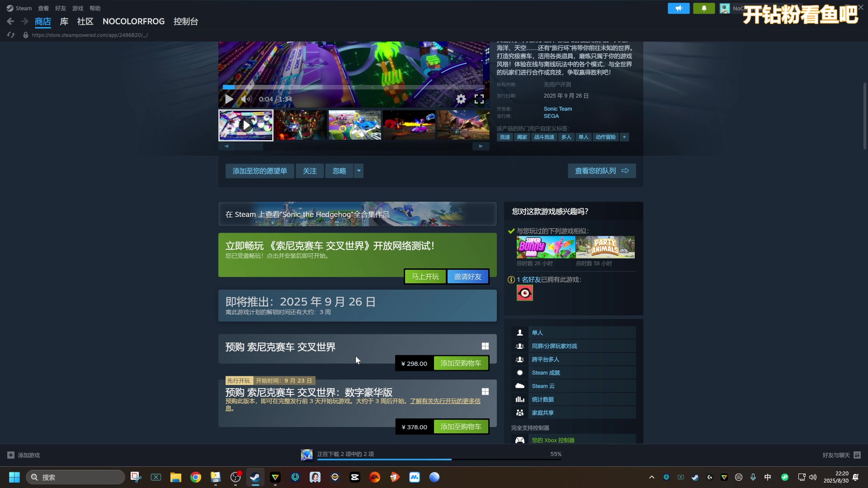Open friend avatar who owns game
This screenshot has width=868, height=488.
point(524,293)
